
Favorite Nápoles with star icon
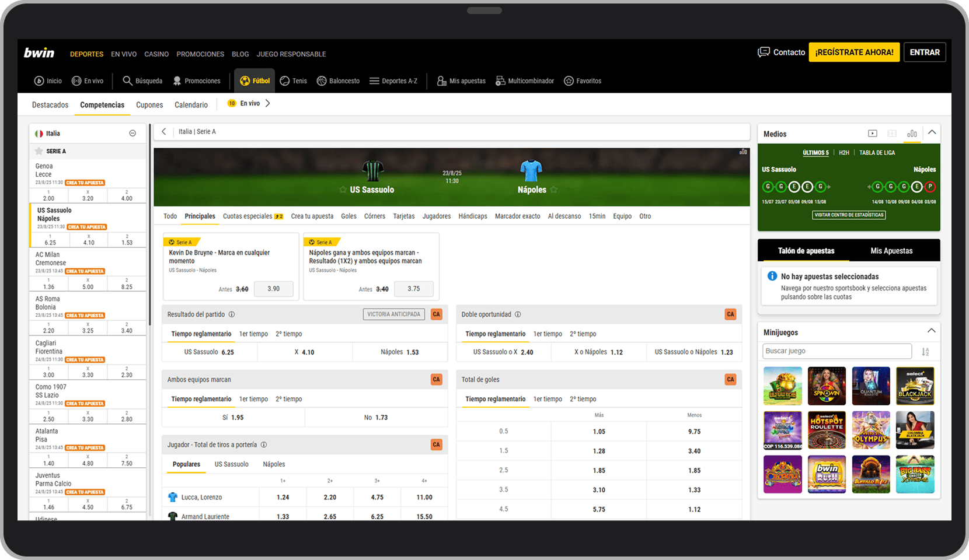tap(554, 190)
